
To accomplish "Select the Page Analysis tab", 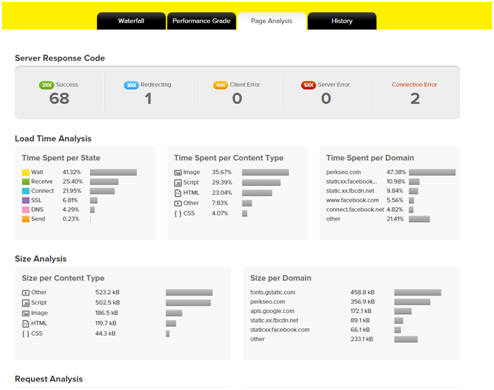I will [271, 21].
